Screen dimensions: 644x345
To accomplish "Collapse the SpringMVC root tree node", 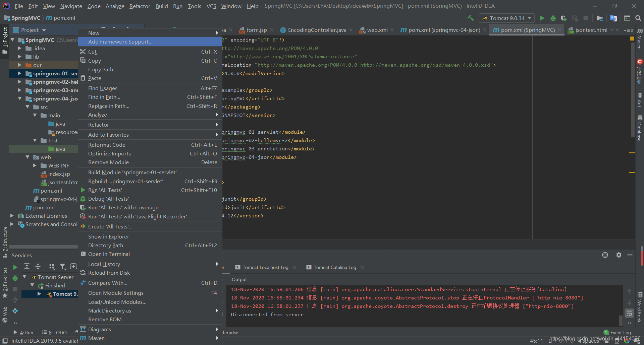I will (13, 40).
